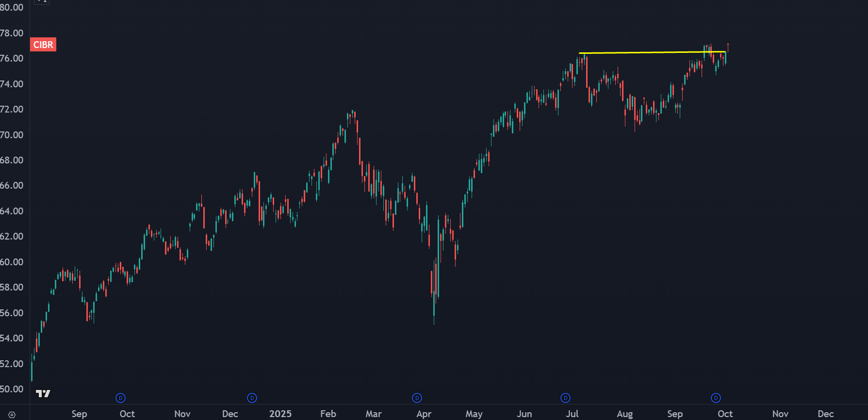Click the Feb label on the time axis
Image resolution: width=868 pixels, height=420 pixels.
point(328,414)
